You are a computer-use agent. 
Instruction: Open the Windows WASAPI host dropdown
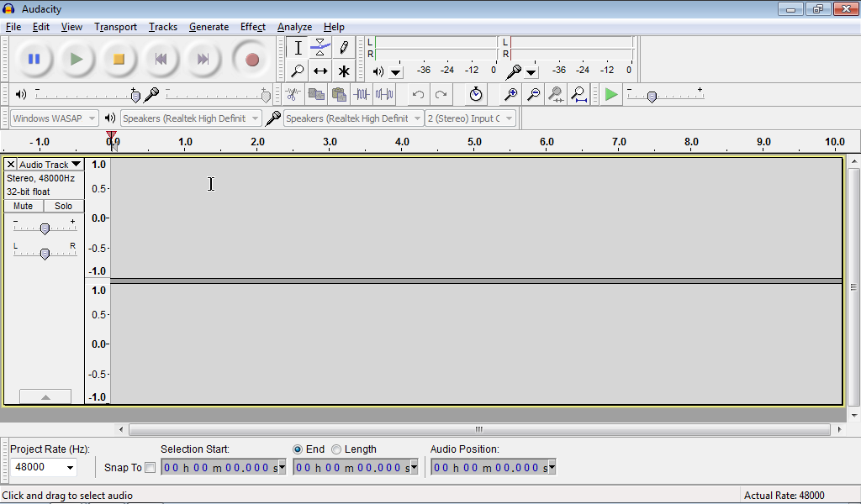[x=54, y=118]
